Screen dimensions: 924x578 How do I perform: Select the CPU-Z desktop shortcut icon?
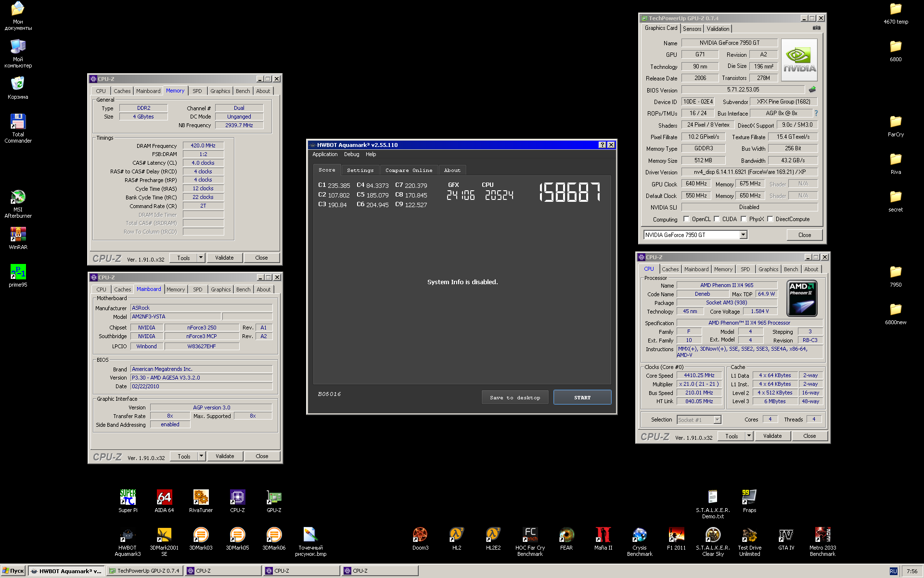coord(238,501)
